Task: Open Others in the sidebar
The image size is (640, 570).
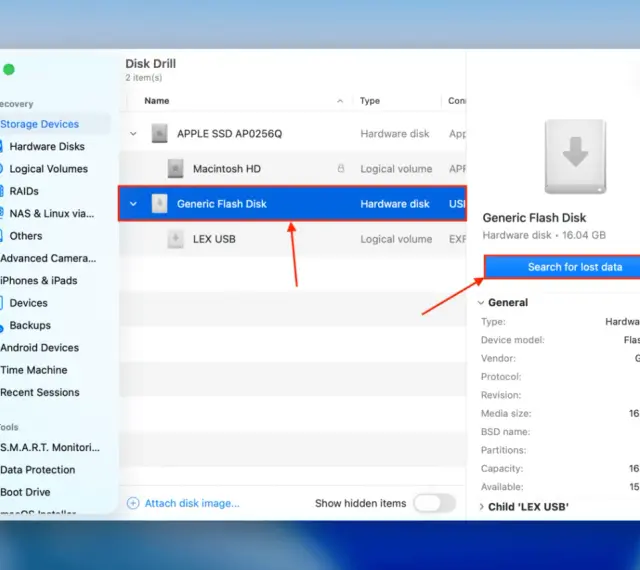Action: 26,236
